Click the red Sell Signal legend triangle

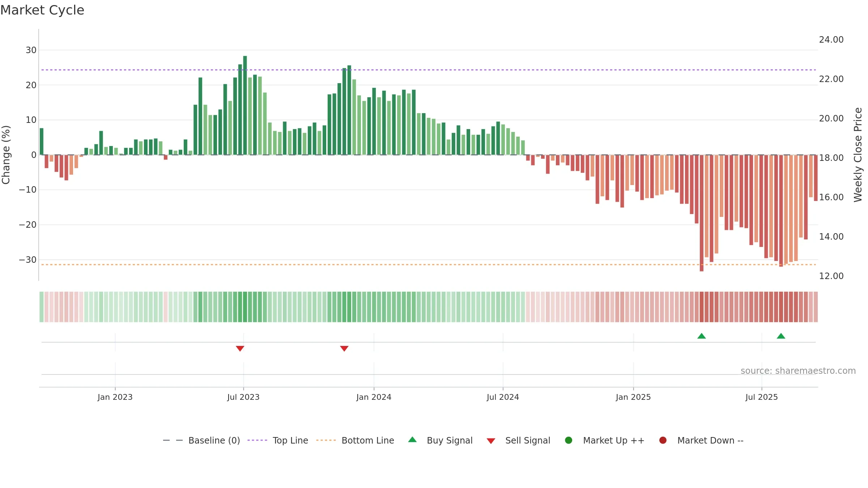pyautogui.click(x=491, y=441)
